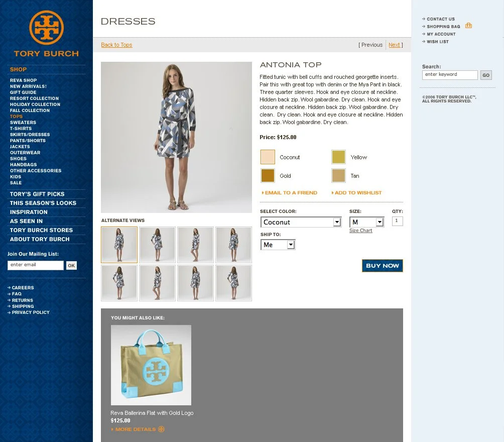
Task: Select the first alternate view thumbnail
Action: (119, 245)
